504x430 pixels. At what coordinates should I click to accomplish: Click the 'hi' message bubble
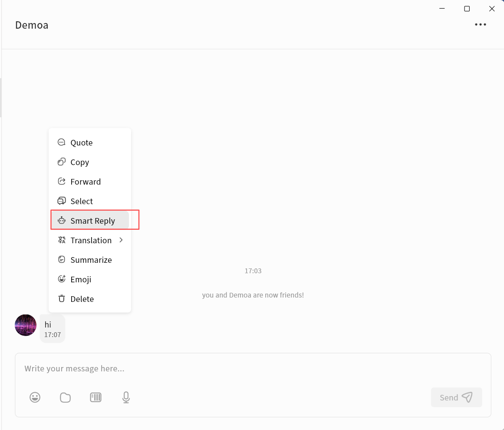point(53,329)
